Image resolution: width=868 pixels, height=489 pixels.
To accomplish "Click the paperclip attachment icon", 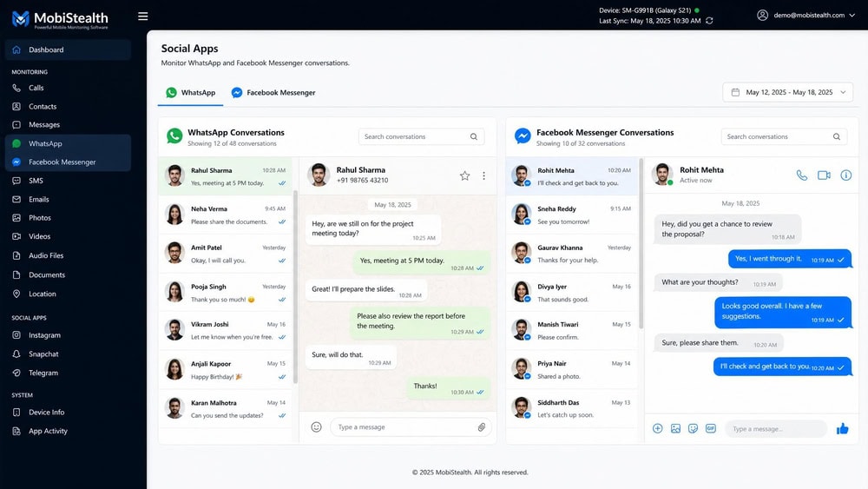I will 482,427.
